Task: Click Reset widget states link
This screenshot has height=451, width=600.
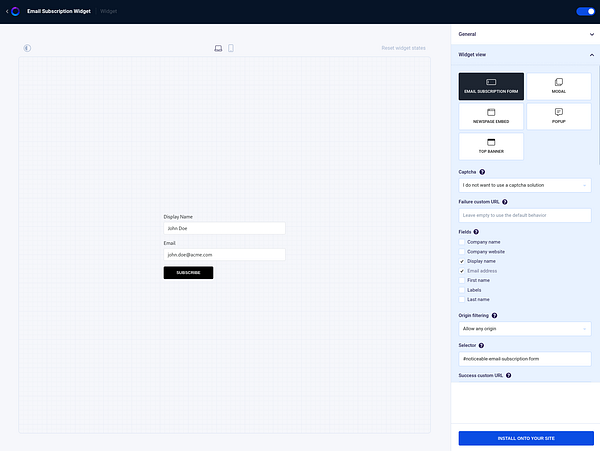Action: coord(403,48)
